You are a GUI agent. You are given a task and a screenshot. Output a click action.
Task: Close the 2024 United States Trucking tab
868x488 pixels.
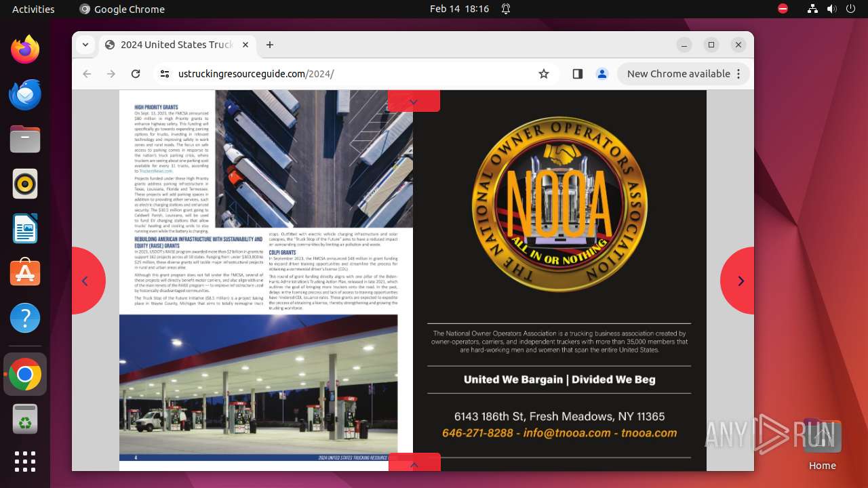(x=245, y=45)
